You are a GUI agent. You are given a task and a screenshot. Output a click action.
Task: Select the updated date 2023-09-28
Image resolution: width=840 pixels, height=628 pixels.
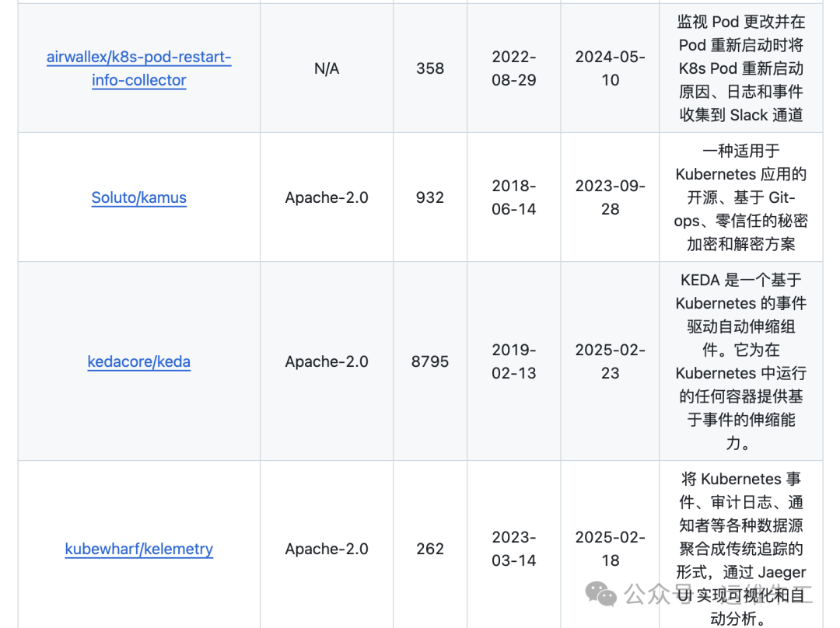(611, 197)
